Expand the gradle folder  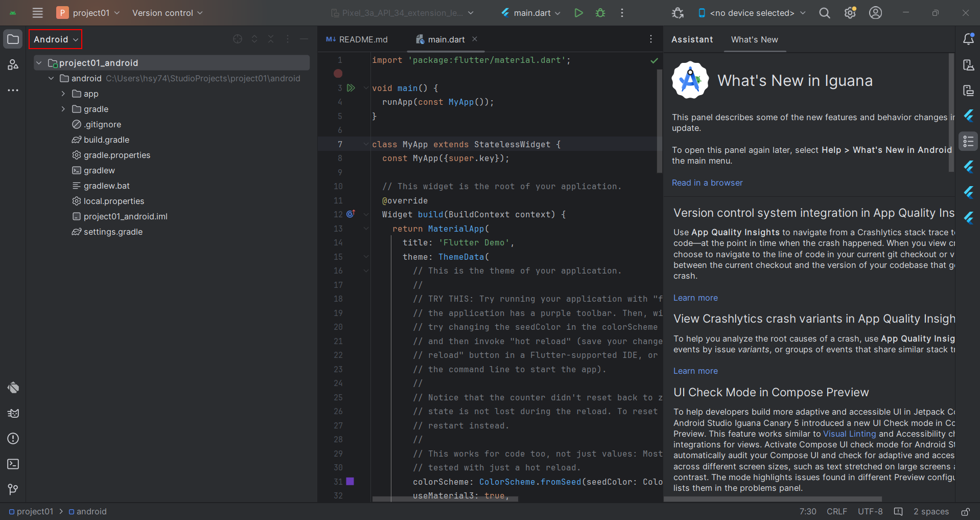[x=63, y=109]
